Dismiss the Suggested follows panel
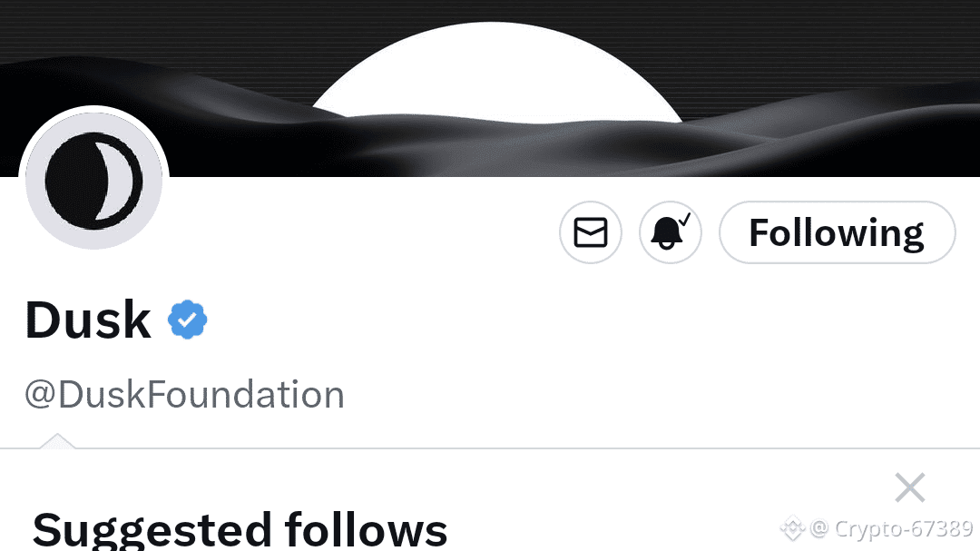This screenshot has width=980, height=551. pos(909,487)
